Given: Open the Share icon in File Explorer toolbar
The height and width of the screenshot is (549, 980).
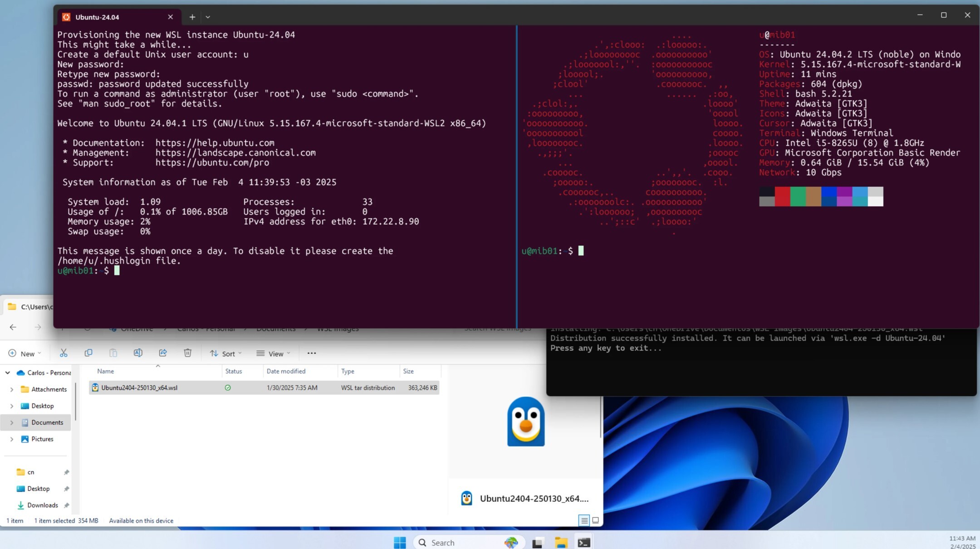Looking at the screenshot, I should (x=163, y=353).
